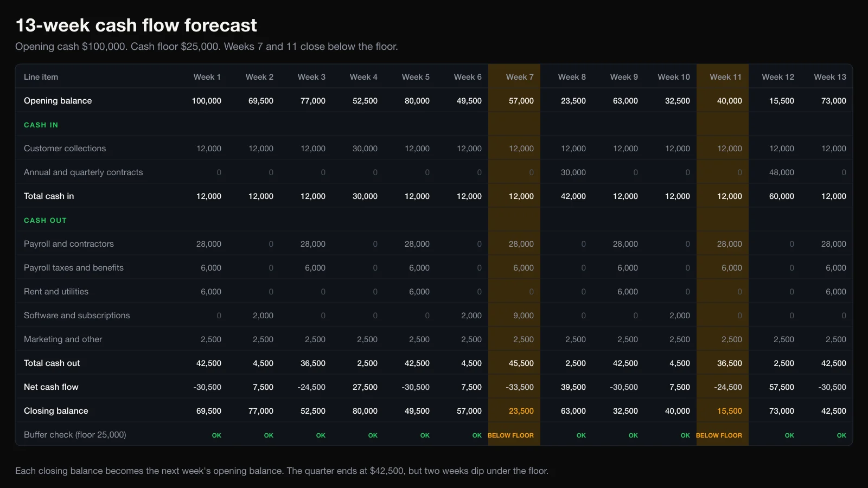Screen dimensions: 868x488
Task: Select the "Marketing and other" row label
Action: click(x=63, y=339)
